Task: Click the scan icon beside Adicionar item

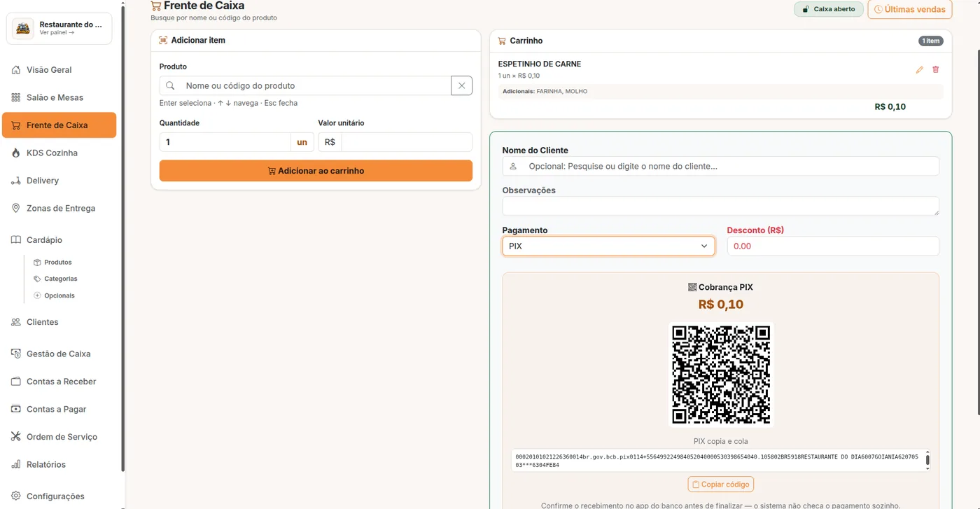Action: click(163, 41)
